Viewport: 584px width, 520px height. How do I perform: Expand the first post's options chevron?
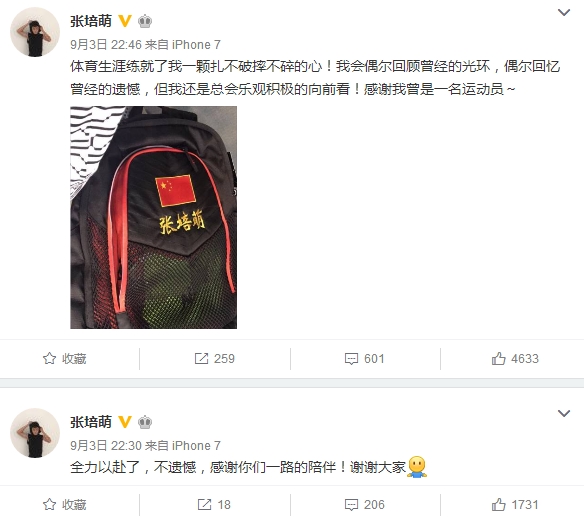pos(564,13)
